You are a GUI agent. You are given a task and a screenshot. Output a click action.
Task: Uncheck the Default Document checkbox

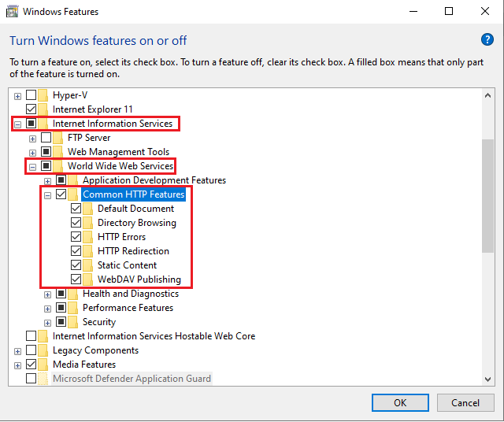(x=76, y=209)
